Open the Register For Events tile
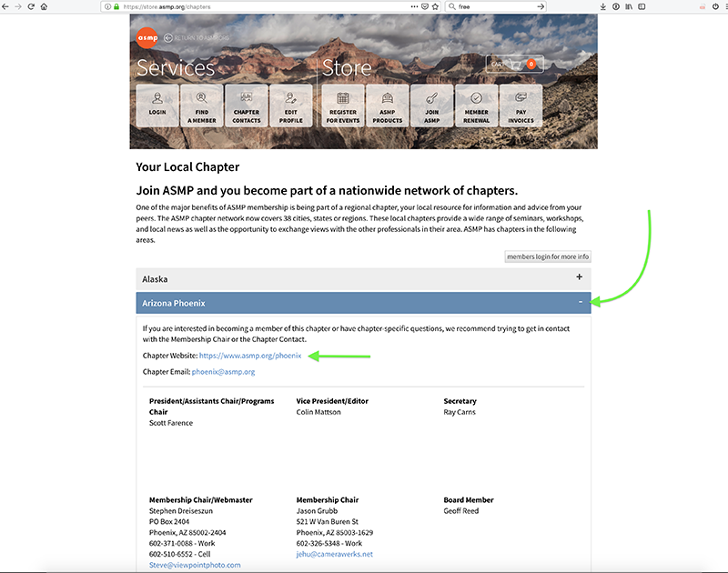This screenshot has height=573, width=728. point(343,106)
